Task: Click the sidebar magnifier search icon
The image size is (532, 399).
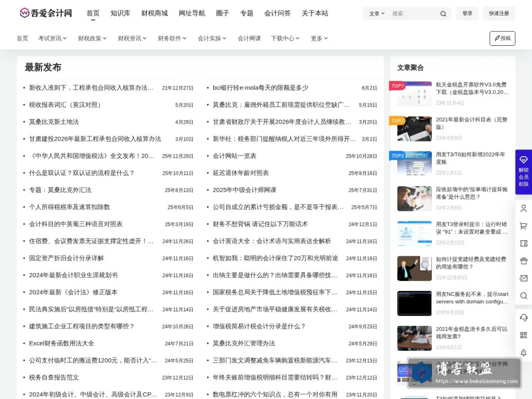Action: (x=524, y=296)
